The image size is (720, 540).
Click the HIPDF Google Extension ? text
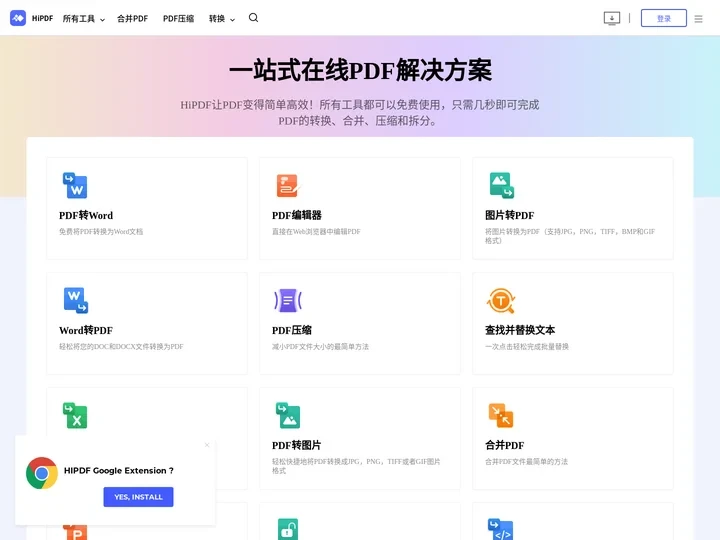point(119,471)
